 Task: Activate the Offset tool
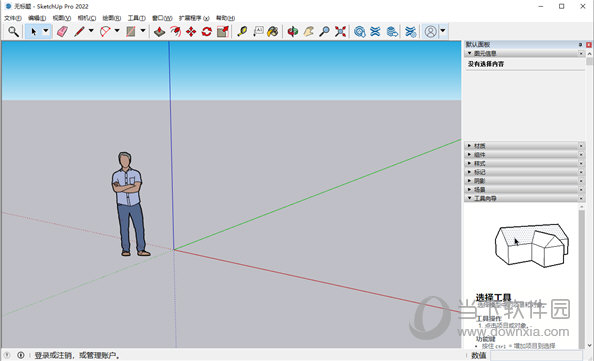pyautogui.click(x=175, y=31)
